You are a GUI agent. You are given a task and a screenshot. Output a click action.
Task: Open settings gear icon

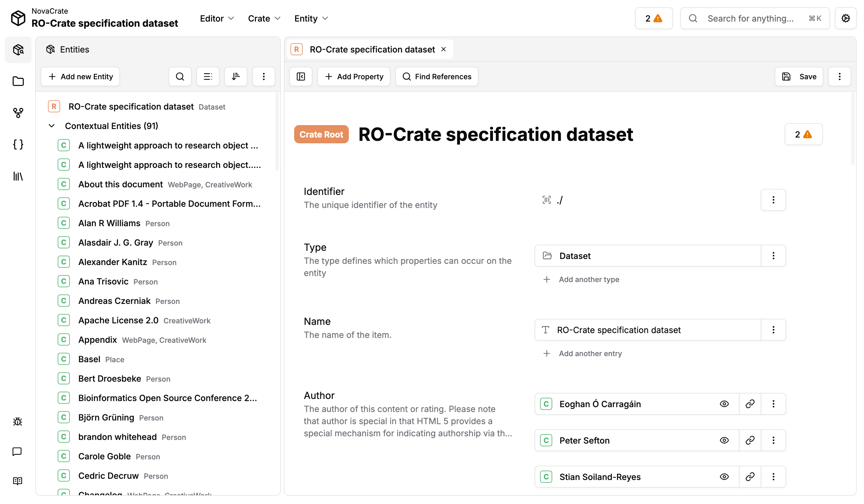[x=845, y=18]
